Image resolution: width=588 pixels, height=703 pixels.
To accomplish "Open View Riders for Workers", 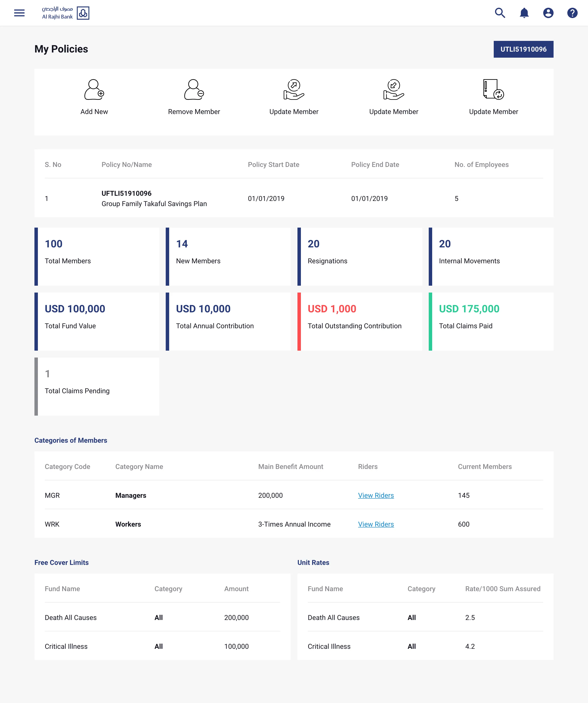I will pyautogui.click(x=376, y=524).
